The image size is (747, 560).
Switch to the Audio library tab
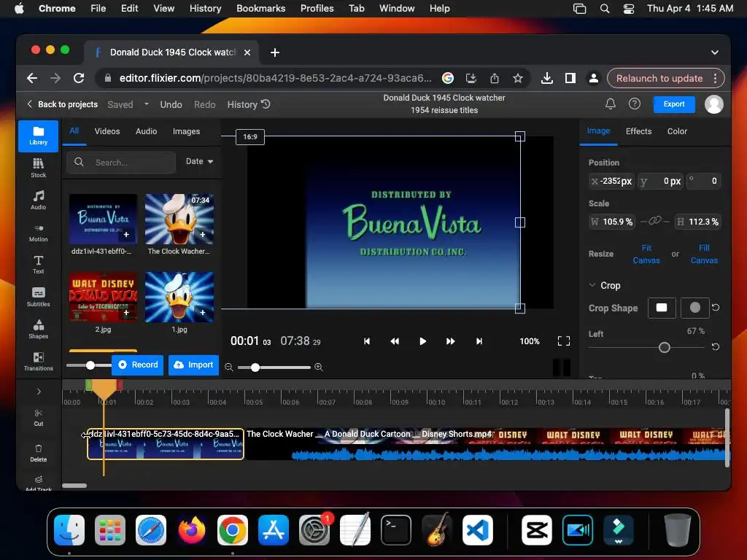coord(146,131)
